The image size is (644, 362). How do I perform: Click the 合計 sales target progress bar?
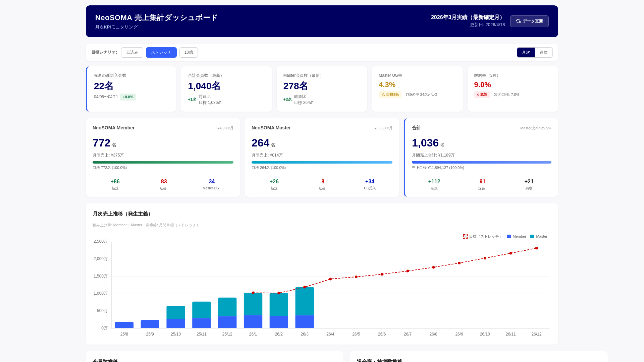(x=482, y=162)
